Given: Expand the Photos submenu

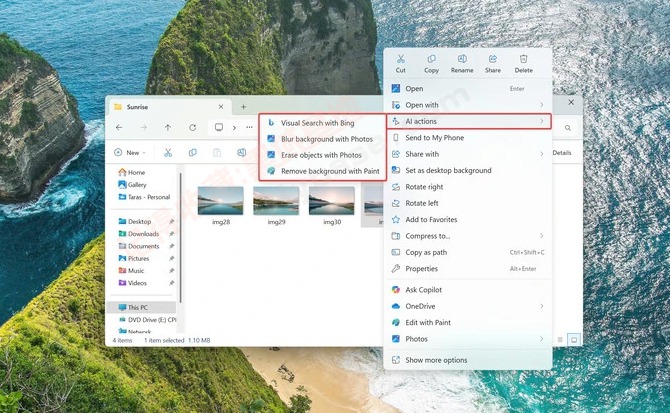Looking at the screenshot, I should [467, 339].
